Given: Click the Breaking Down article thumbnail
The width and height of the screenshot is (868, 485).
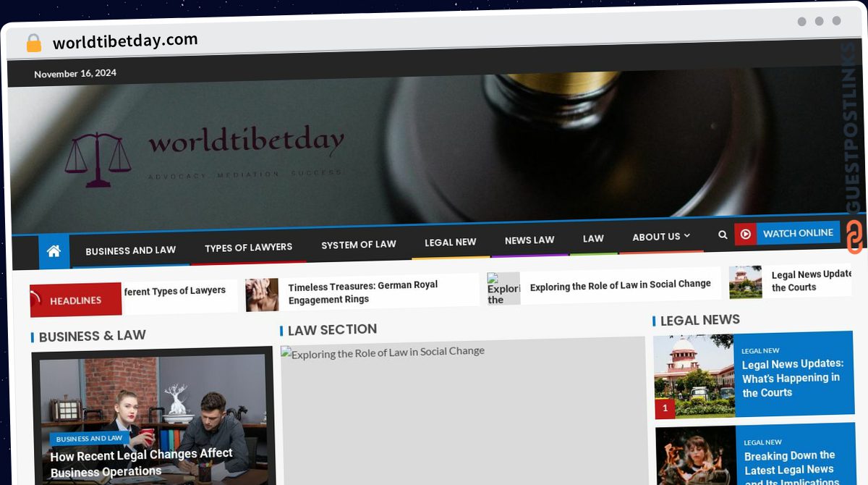Looking at the screenshot, I should click(x=696, y=455).
